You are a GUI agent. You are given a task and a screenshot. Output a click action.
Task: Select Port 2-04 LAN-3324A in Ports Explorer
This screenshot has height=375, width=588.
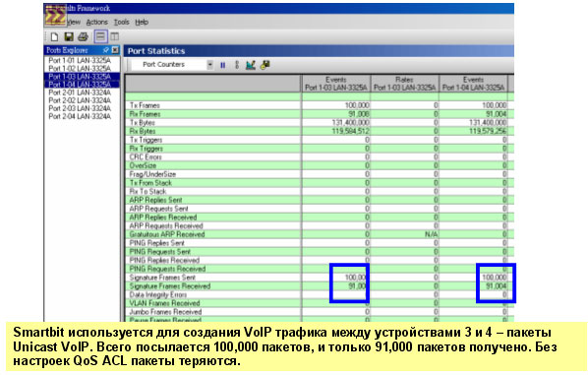pyautogui.click(x=80, y=116)
